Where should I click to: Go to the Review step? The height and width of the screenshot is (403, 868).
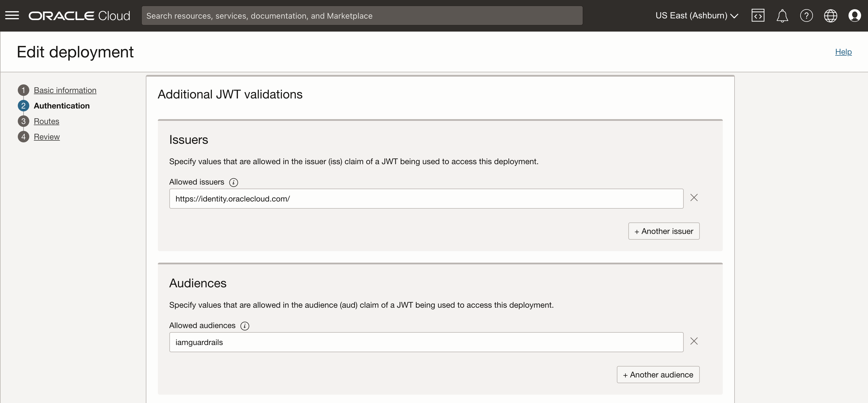(47, 136)
